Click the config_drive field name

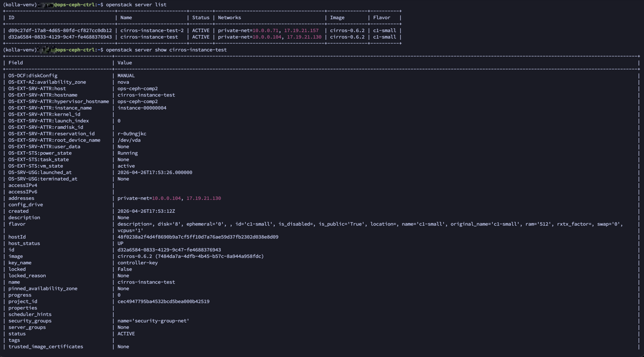[x=26, y=204]
